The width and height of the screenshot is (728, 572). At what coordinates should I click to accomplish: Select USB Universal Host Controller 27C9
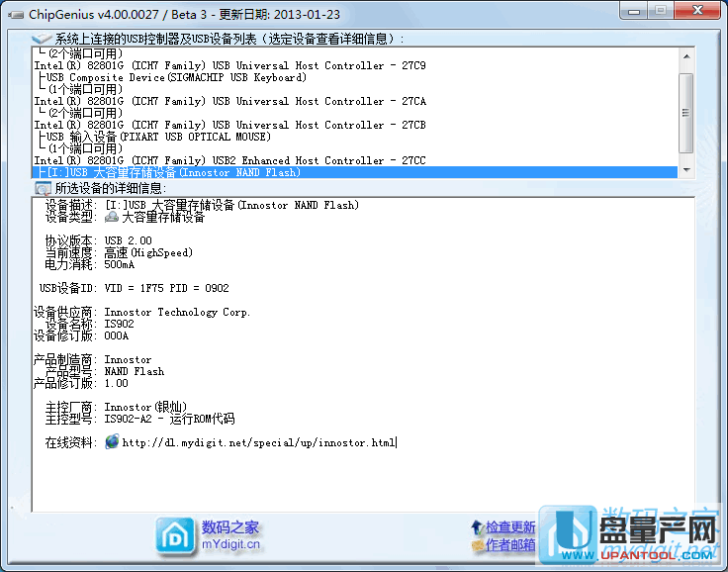point(229,65)
